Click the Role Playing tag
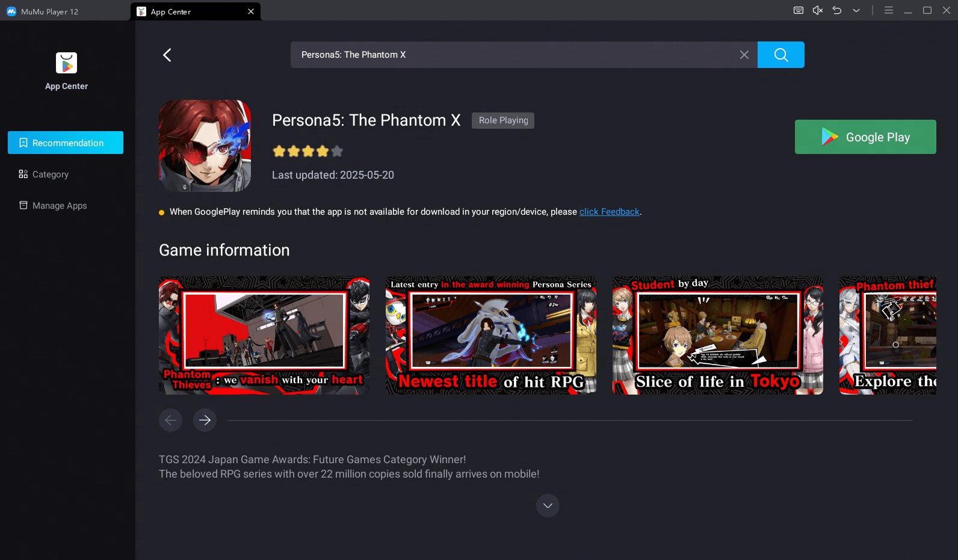The image size is (958, 560). (x=503, y=120)
